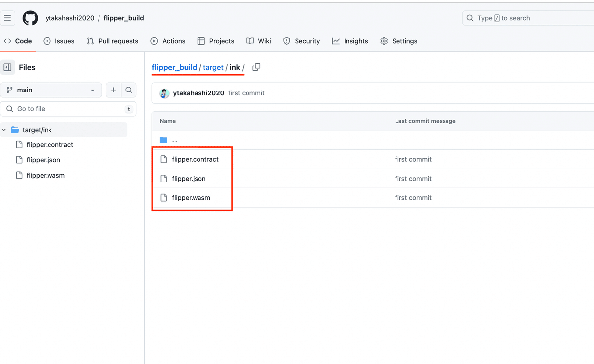594x364 pixels.
Task: Open the main branch dropdown
Action: pyautogui.click(x=51, y=90)
